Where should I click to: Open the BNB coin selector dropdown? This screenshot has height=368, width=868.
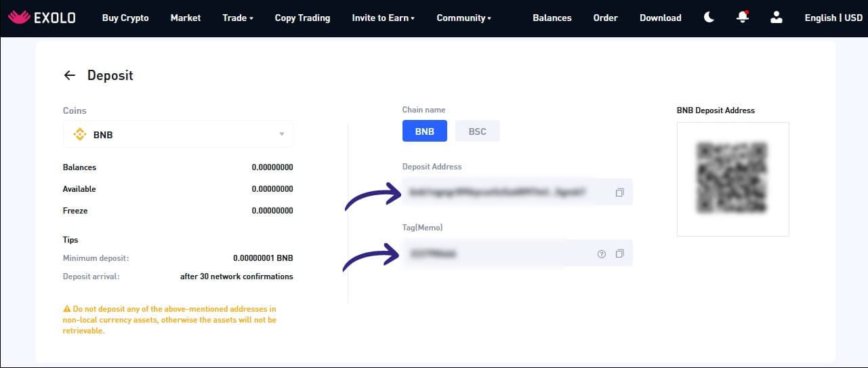pyautogui.click(x=178, y=134)
